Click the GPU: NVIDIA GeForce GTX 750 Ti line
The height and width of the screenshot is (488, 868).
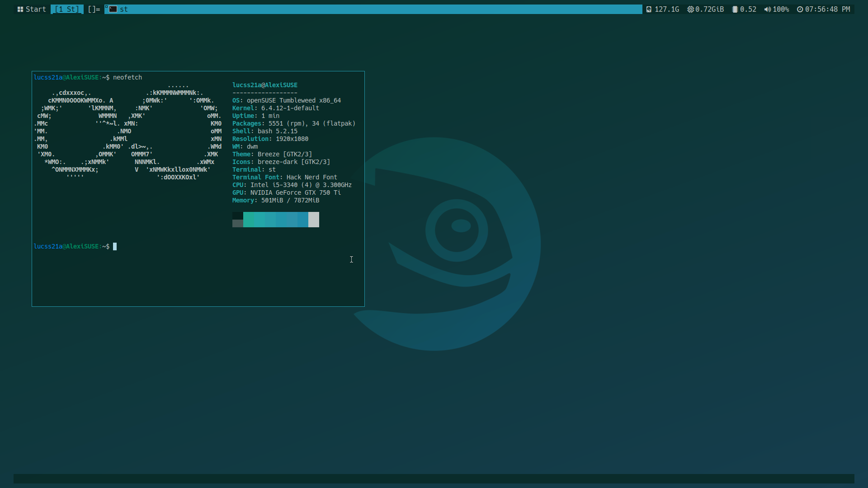pos(287,192)
